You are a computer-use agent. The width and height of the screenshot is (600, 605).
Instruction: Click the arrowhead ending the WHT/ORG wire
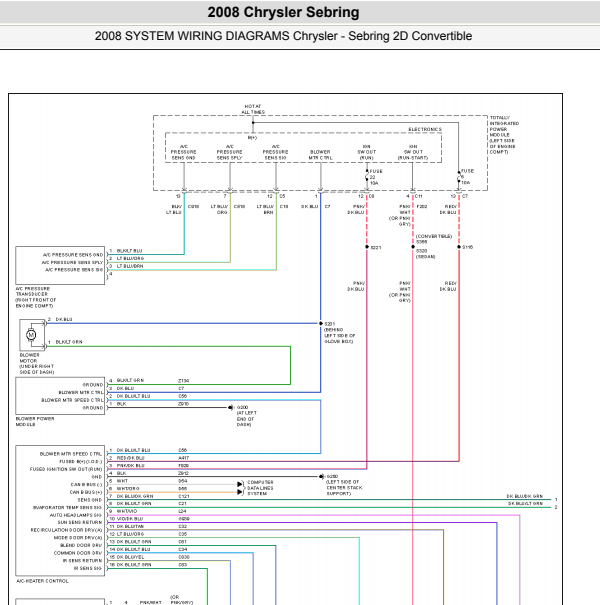coord(240,492)
